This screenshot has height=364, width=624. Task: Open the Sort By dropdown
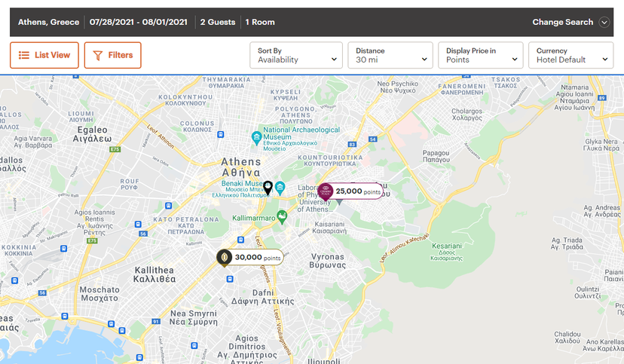295,55
